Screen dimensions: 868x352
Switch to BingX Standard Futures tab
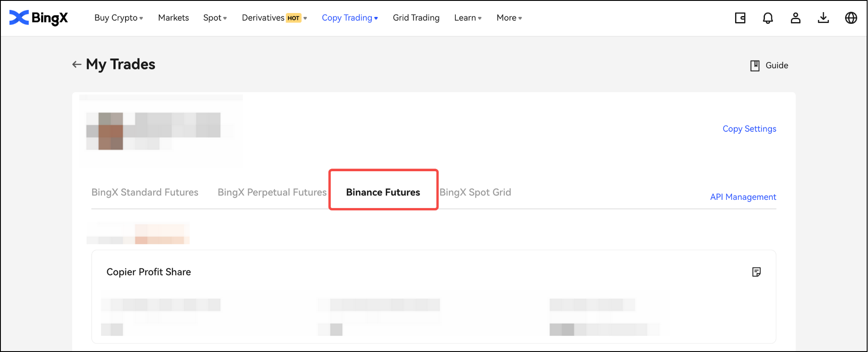click(x=145, y=192)
